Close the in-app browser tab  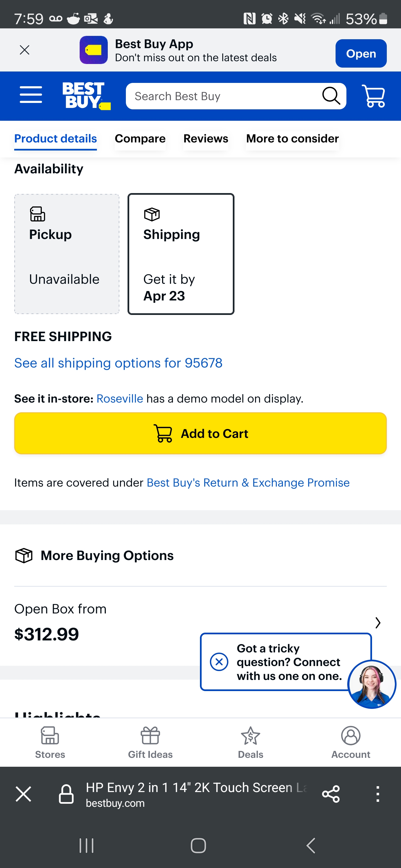(24, 794)
